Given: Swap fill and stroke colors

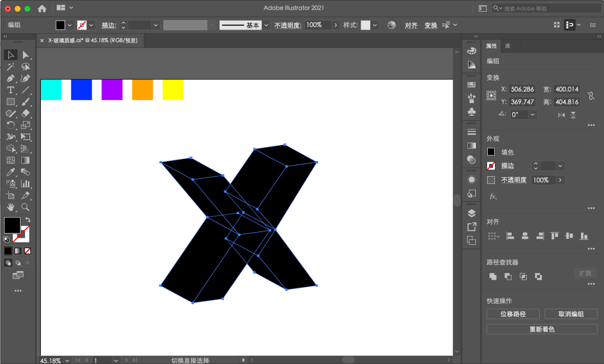Looking at the screenshot, I should pyautogui.click(x=28, y=220).
